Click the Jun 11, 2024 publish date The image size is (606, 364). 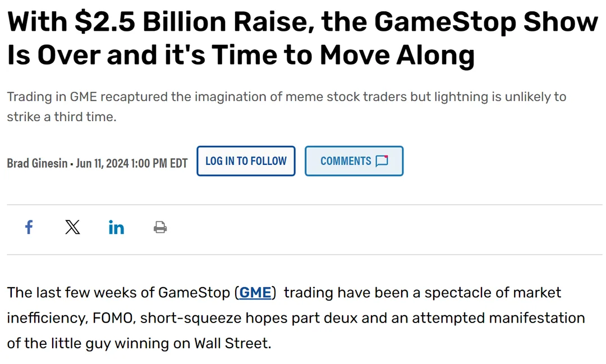coord(102,163)
